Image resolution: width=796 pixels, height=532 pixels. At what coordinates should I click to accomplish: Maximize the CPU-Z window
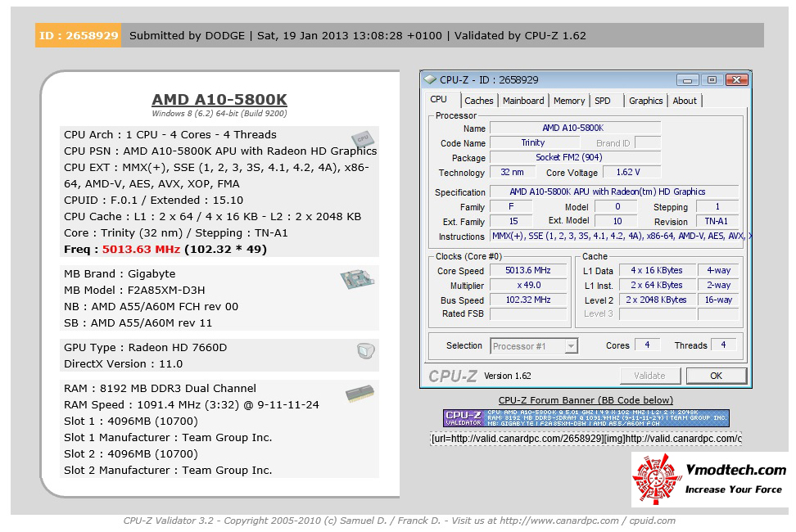coord(712,80)
